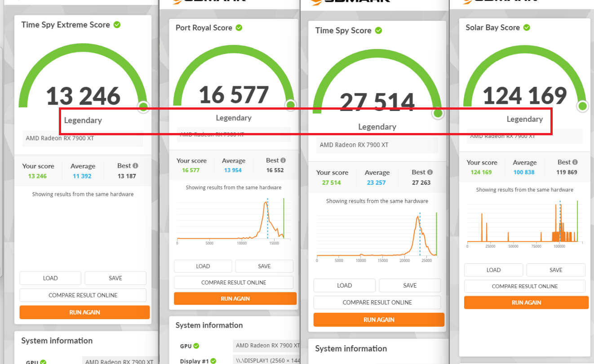Click Legendary rating label under Time Spy score
The width and height of the screenshot is (594, 364).
[x=377, y=127]
